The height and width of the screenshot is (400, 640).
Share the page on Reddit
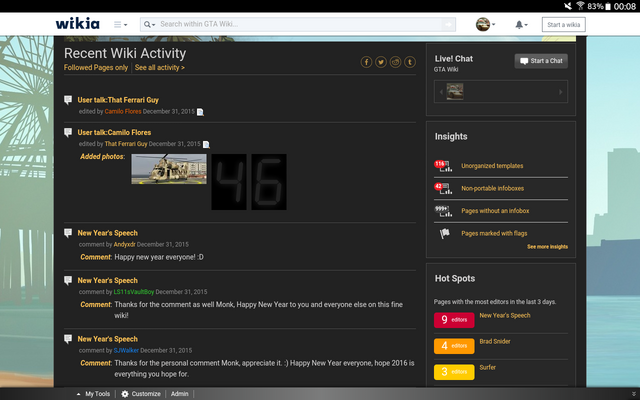(x=395, y=62)
